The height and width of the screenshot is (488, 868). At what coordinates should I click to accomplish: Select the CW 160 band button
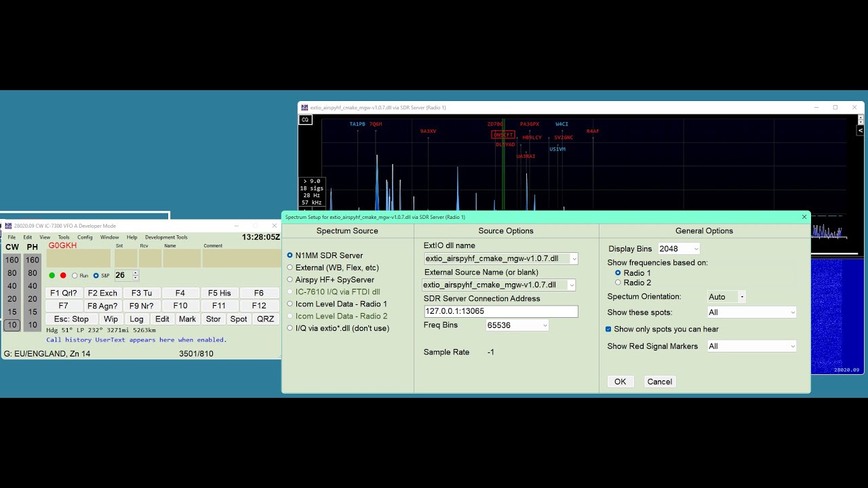tap(12, 260)
